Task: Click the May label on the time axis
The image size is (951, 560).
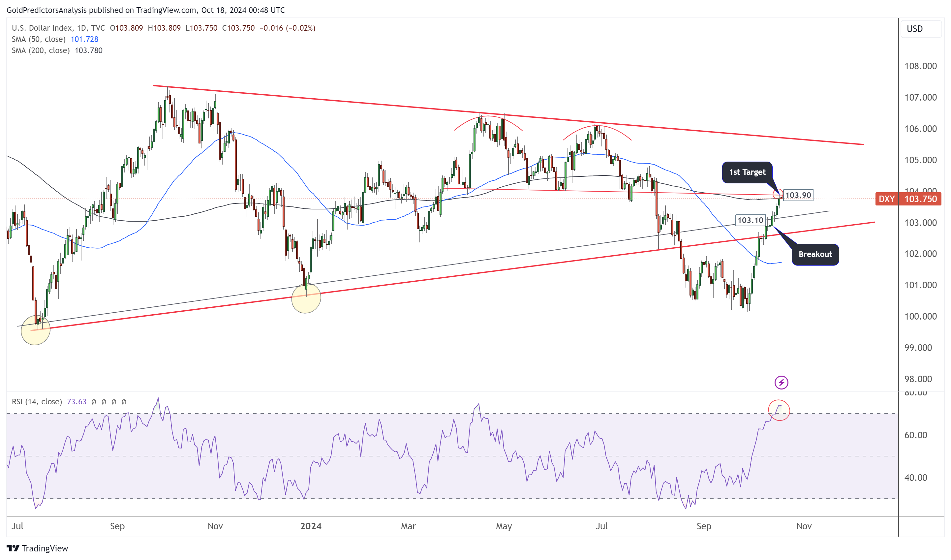Action: pos(504,526)
